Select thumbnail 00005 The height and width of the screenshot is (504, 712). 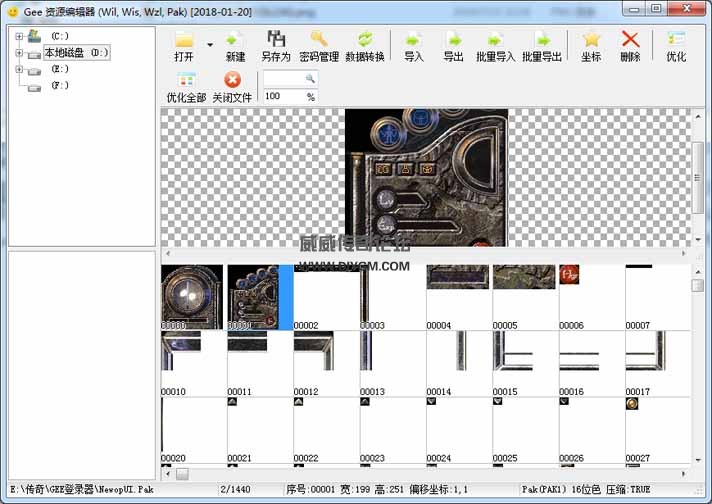[525, 297]
